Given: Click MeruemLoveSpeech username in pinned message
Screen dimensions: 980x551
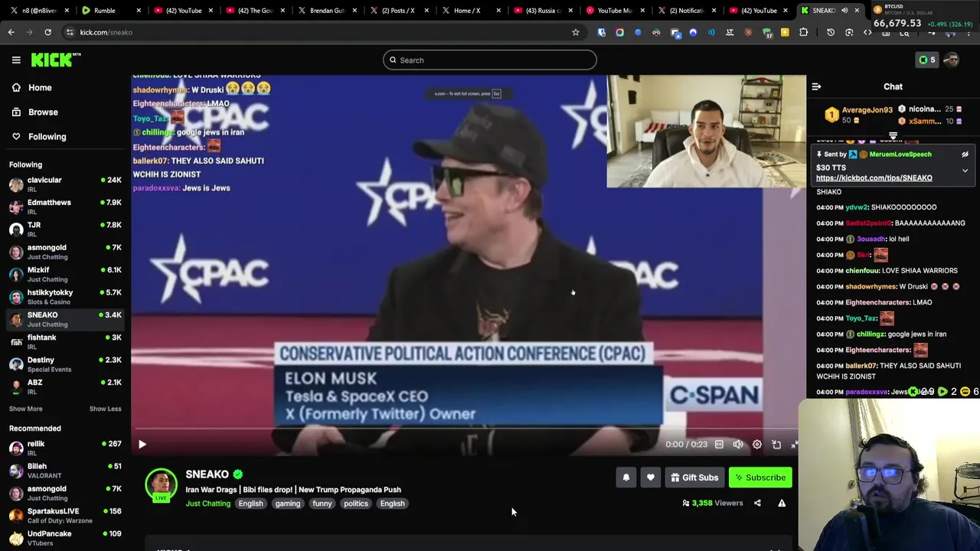Looking at the screenshot, I should coord(900,155).
